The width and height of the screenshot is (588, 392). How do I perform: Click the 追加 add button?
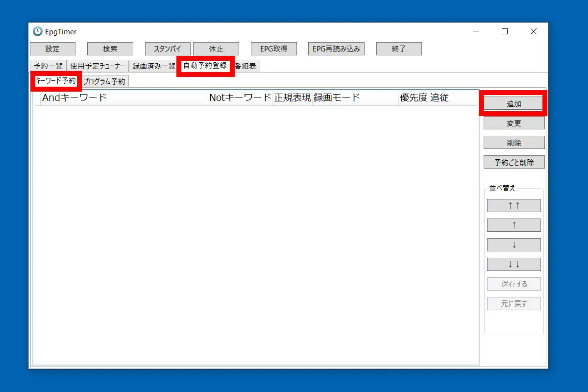[x=514, y=103]
